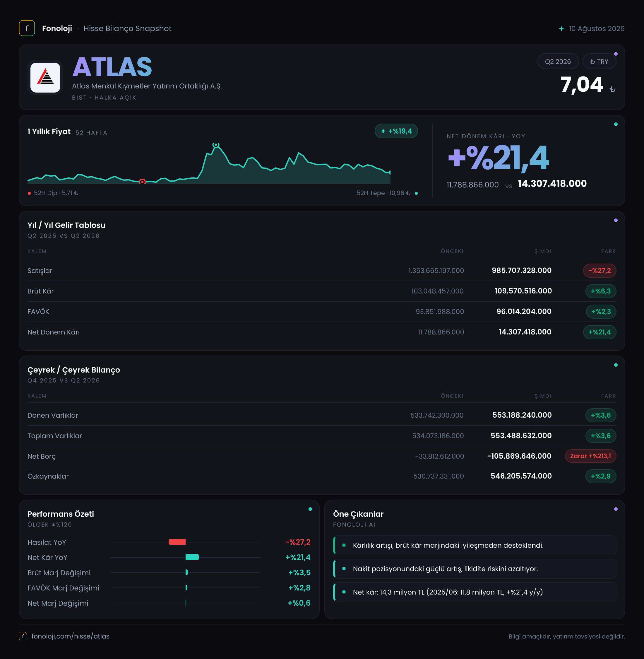Screen dimensions: 644x659
Task: Click the Satışlar previous value 1.353.665.197.000
Action: point(436,271)
